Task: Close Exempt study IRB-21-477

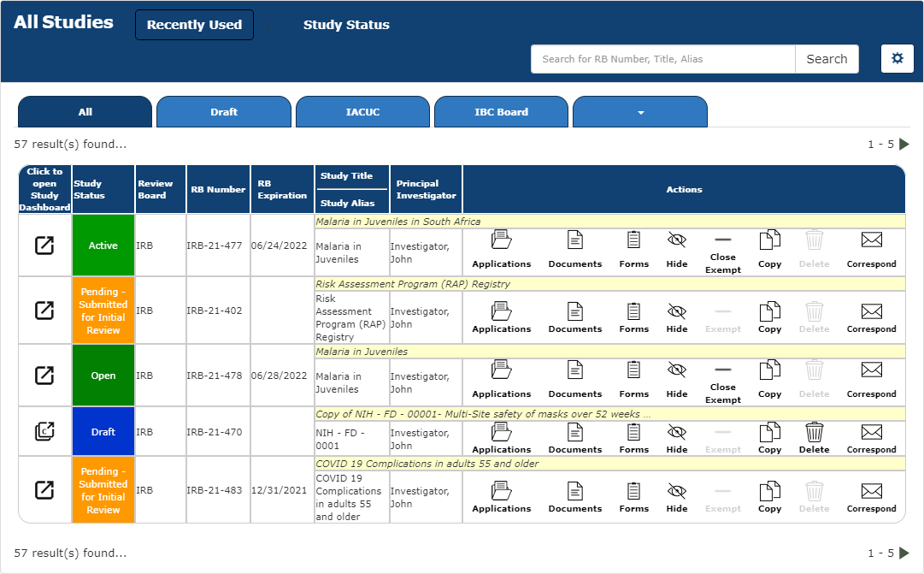Action: click(x=723, y=254)
